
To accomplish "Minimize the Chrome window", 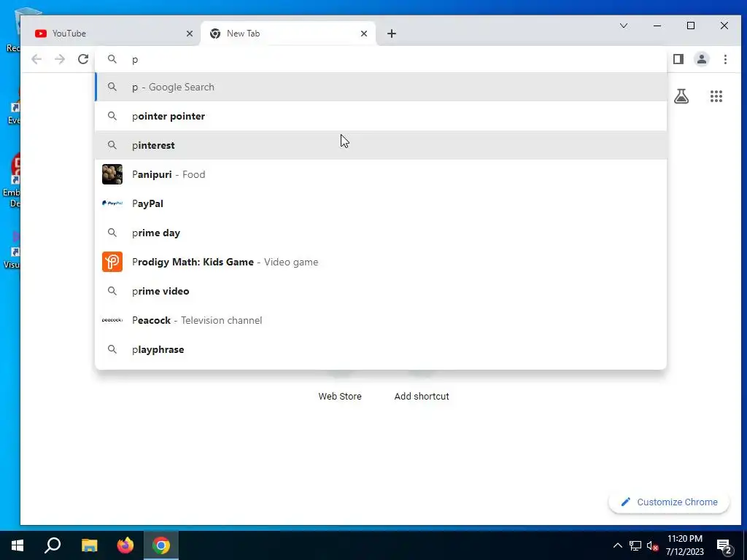I will 657,26.
